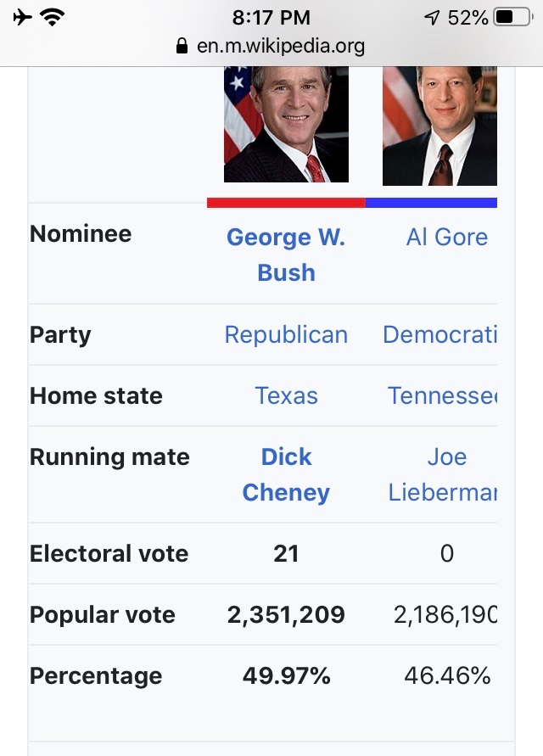Select the popular vote figure 2,351,209
The image size is (543, 756).
286,615
